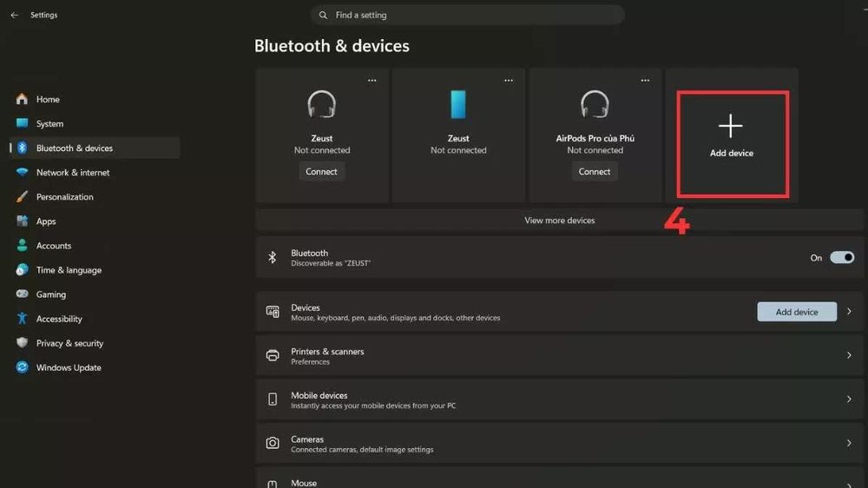Open Mobile devices via its chevron
Viewport: 868px width, 488px height.
pos(849,399)
